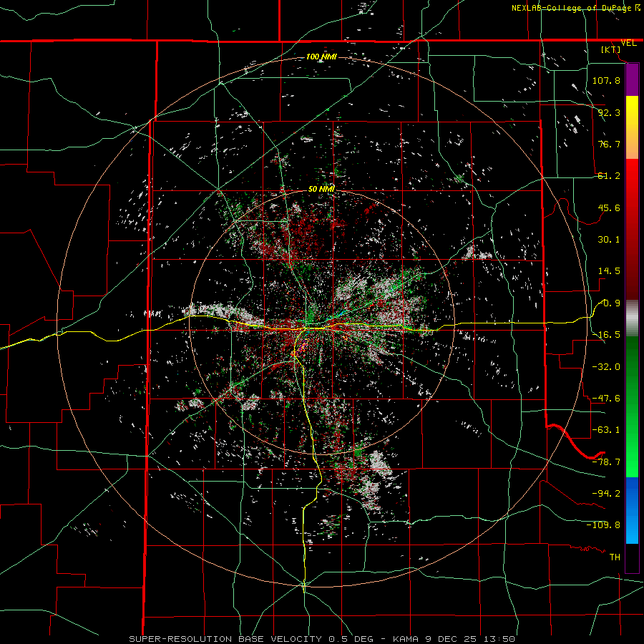Image resolution: width=644 pixels, height=644 pixels.
Task: Click the 14.5 velocity scale value
Action: click(609, 271)
